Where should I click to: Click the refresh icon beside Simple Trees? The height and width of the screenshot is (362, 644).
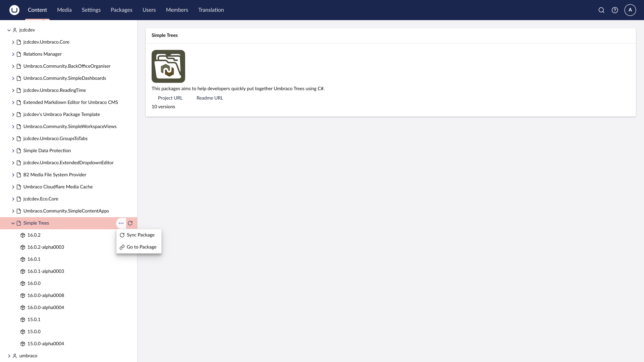(130, 223)
